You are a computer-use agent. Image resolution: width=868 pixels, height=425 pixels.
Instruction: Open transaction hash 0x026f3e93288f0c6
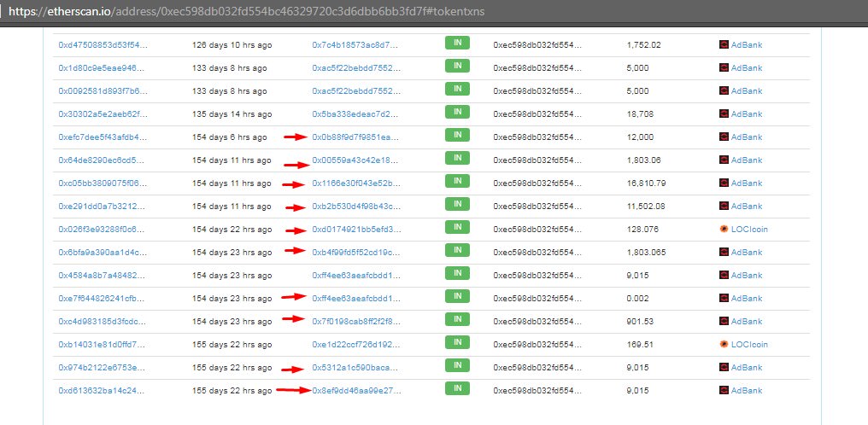[103, 230]
